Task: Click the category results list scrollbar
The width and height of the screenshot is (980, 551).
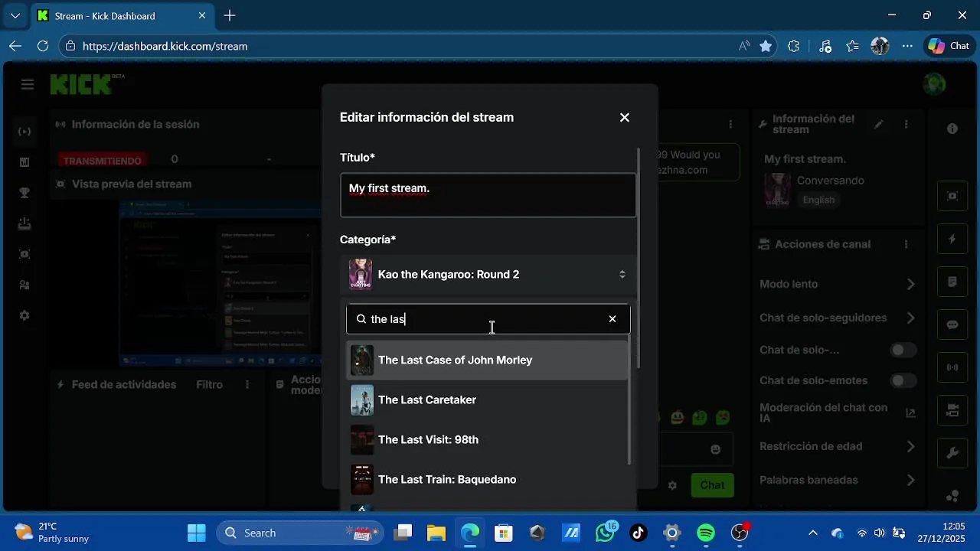Action: pyautogui.click(x=629, y=399)
